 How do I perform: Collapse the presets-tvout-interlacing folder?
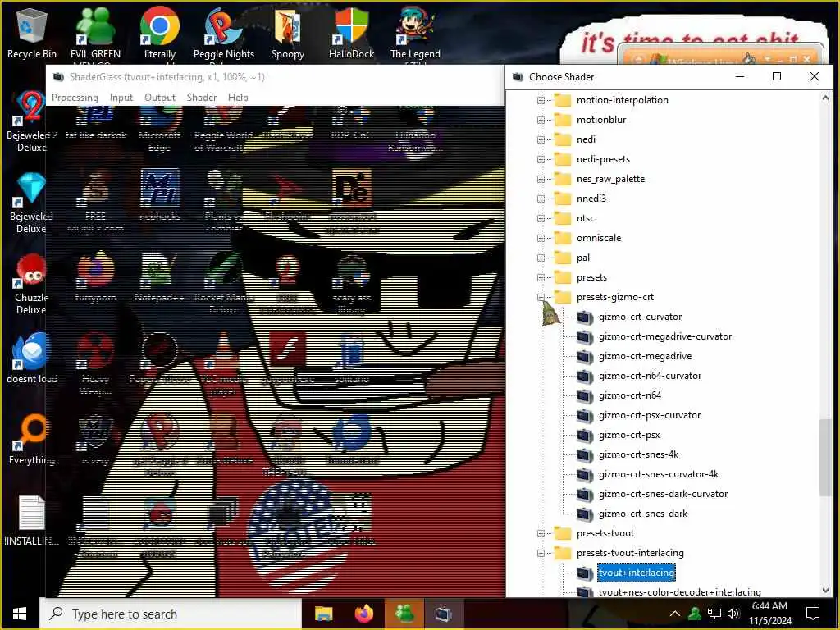[541, 553]
